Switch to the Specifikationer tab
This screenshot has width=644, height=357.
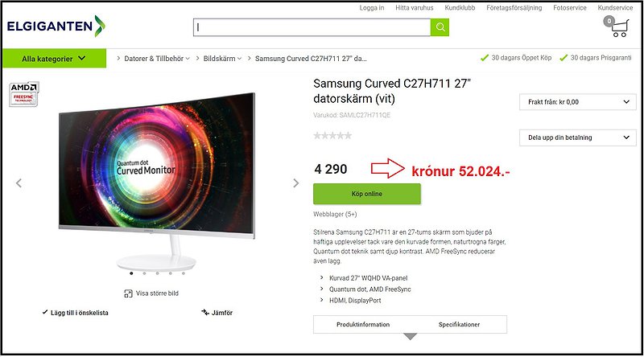tap(459, 324)
